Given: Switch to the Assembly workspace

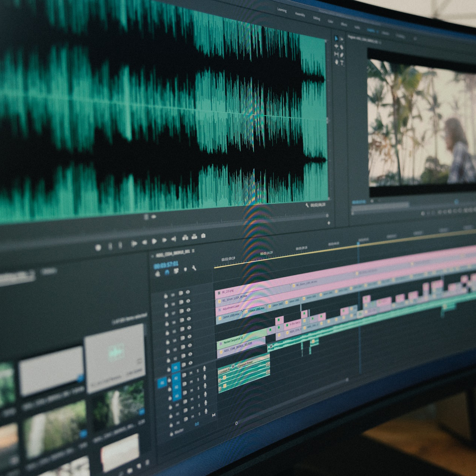Looking at the screenshot, I should 300,15.
